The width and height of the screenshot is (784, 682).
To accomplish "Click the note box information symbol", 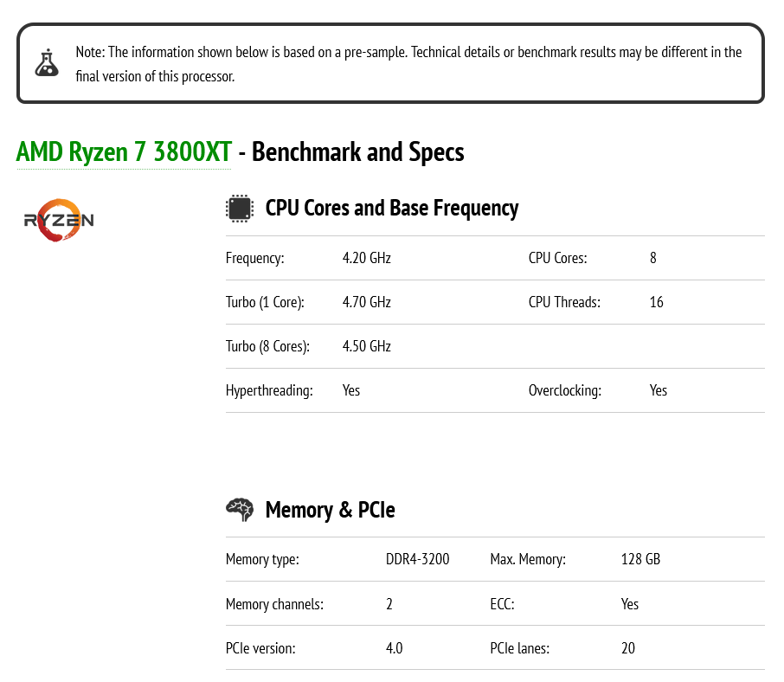I will [x=47, y=62].
